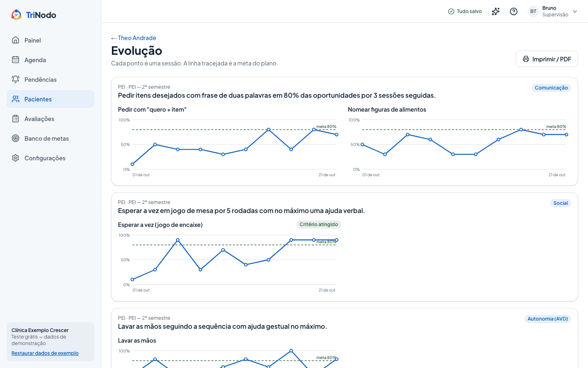Open Avaliações in the sidebar
The height and width of the screenshot is (368, 588).
[50, 119]
